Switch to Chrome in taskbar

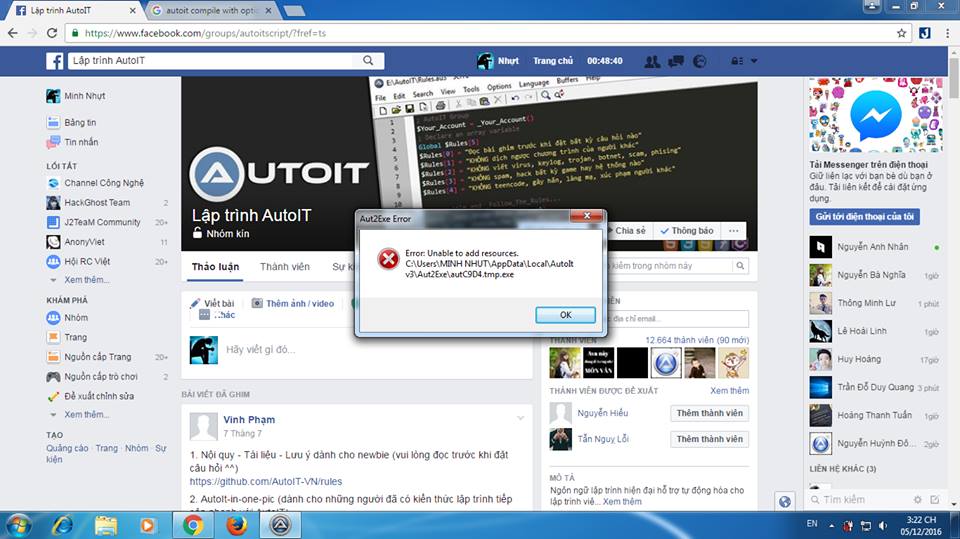click(x=193, y=526)
